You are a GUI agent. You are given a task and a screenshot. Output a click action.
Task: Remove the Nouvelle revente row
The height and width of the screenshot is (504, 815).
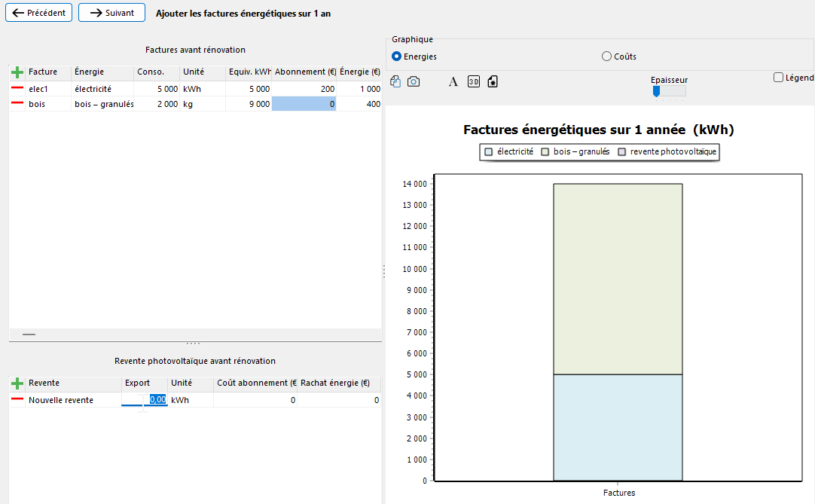pos(17,400)
